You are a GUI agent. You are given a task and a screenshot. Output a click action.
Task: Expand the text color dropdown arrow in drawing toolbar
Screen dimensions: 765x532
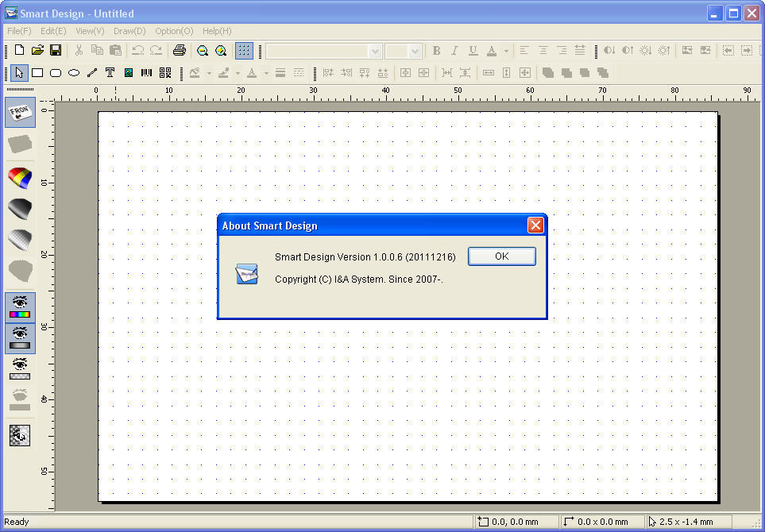click(x=266, y=73)
